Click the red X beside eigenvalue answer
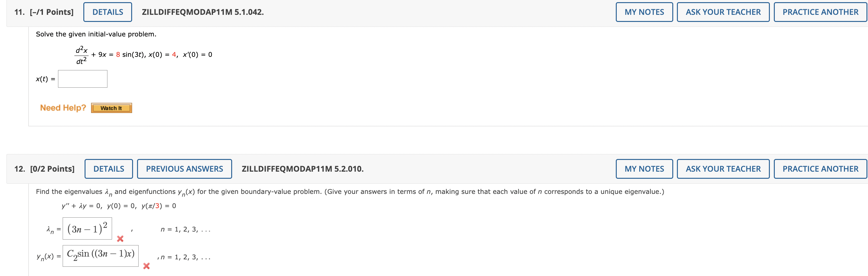 point(120,239)
